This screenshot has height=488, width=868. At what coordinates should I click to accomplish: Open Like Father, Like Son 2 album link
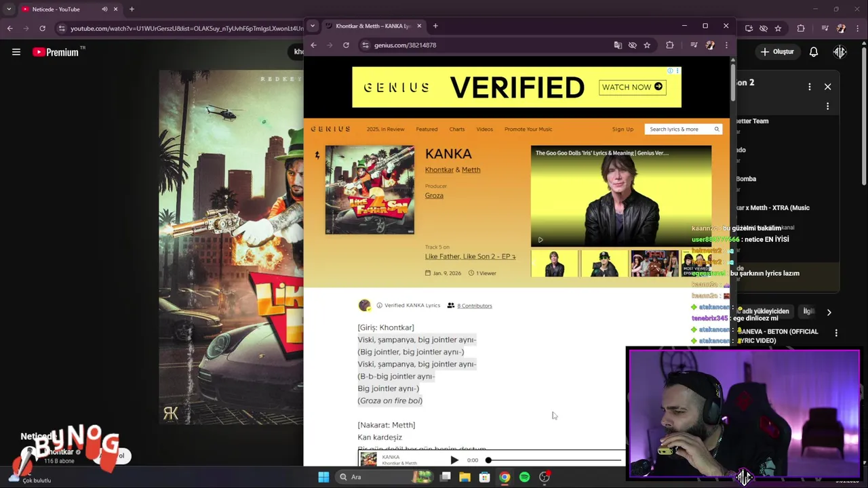[x=470, y=257]
